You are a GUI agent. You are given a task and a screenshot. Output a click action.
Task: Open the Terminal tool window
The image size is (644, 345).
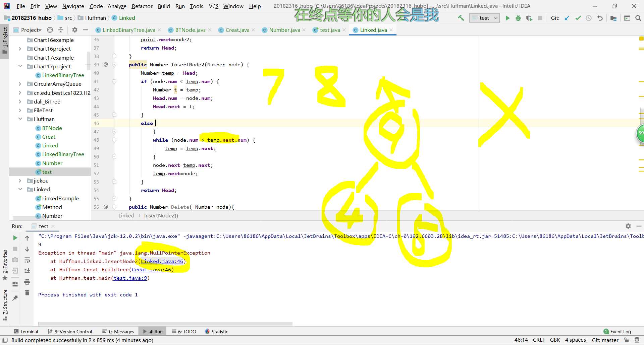pos(26,332)
